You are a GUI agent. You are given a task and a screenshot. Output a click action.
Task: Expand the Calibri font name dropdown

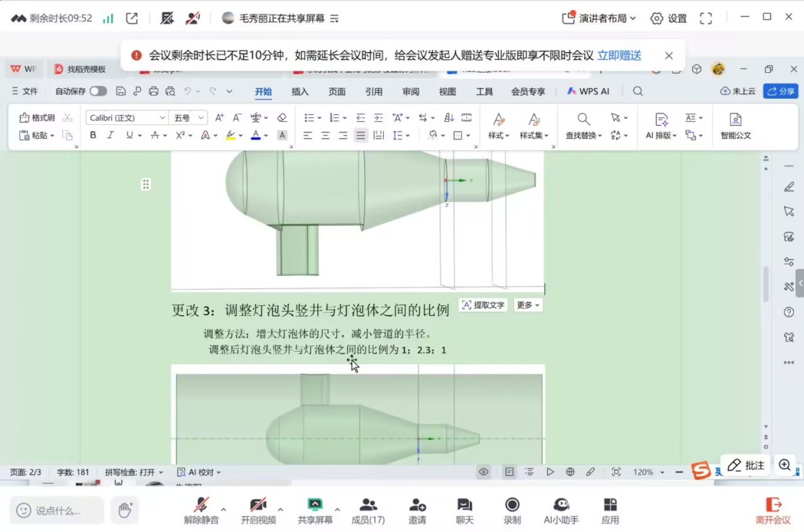(162, 118)
